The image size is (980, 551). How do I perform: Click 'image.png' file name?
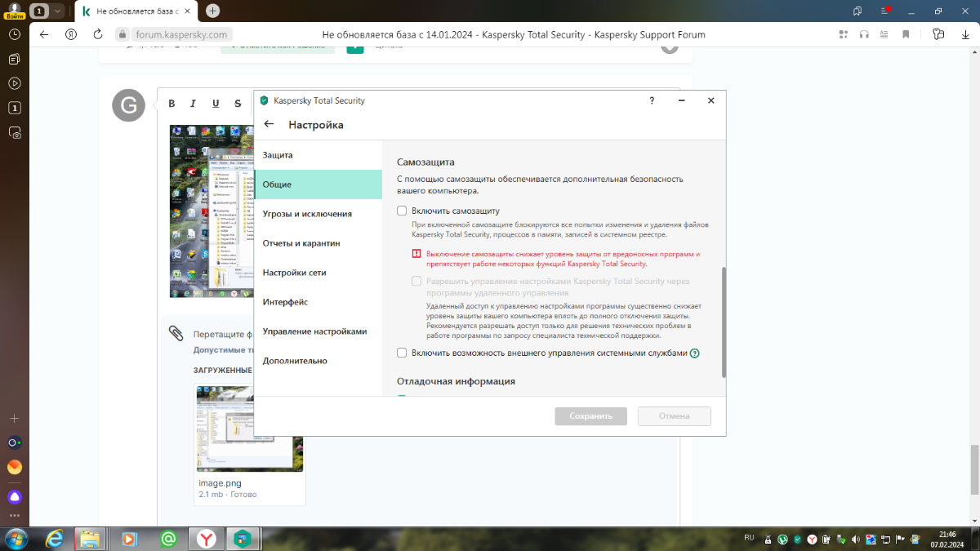pos(220,483)
